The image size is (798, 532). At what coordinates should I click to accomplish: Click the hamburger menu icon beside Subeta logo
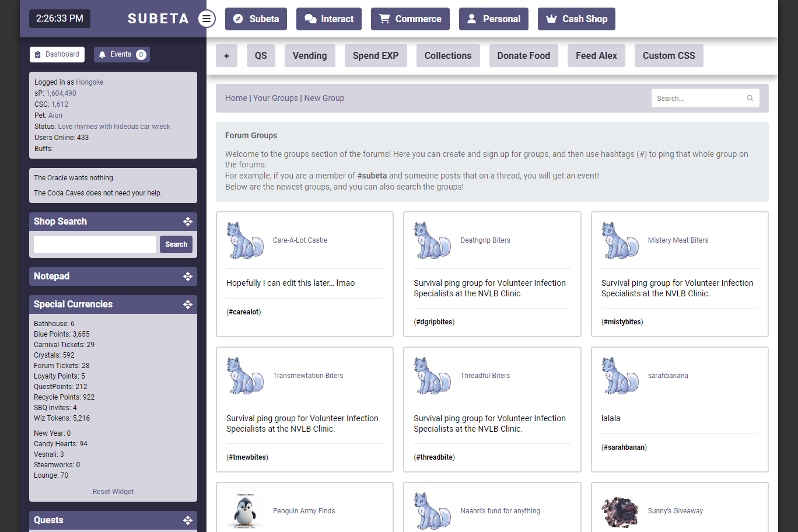pos(206,19)
